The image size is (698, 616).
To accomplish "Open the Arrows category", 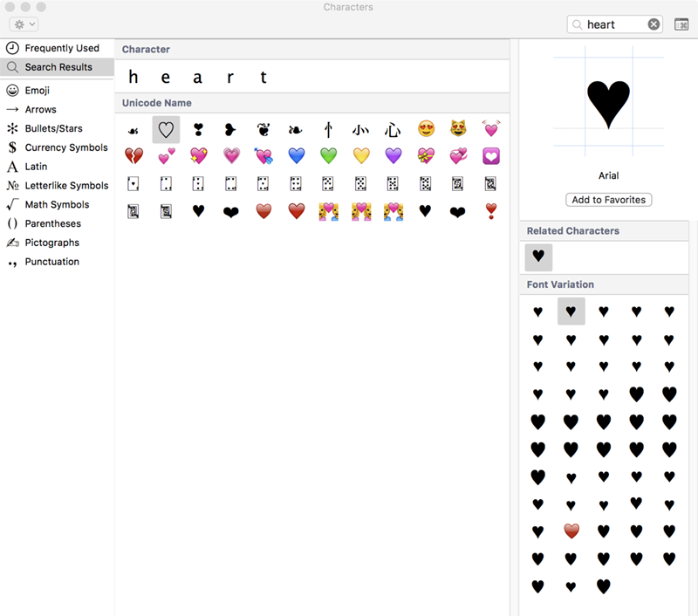I will point(57,109).
